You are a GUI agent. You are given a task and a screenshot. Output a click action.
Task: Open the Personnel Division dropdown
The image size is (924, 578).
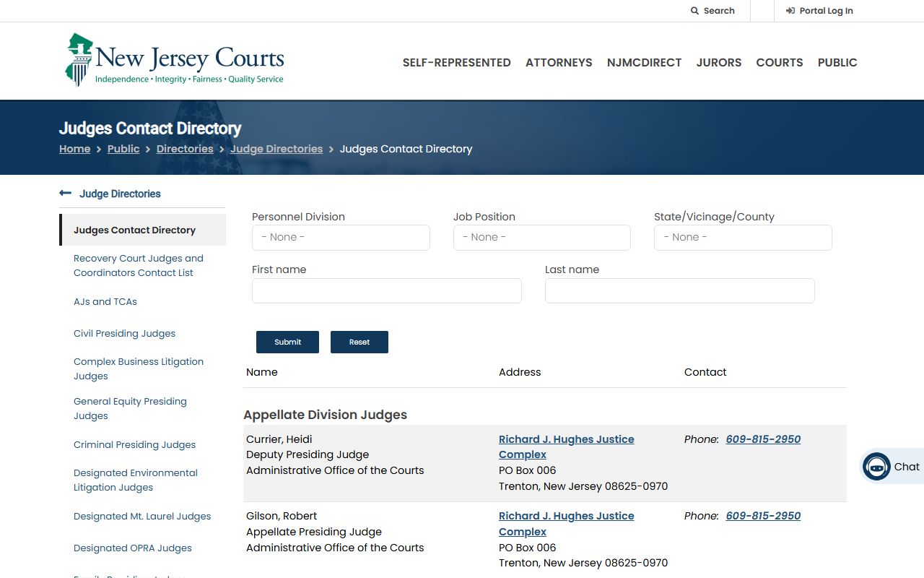coord(341,238)
